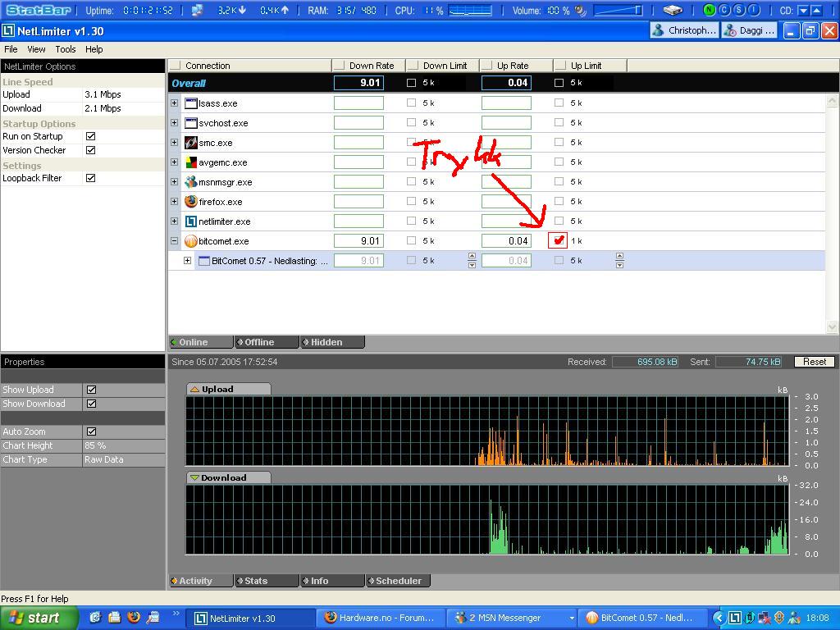Click the avgemc.exe process icon

pyautogui.click(x=190, y=162)
